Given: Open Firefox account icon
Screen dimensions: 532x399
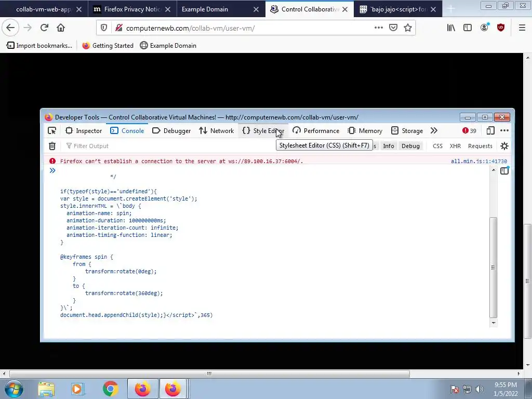Looking at the screenshot, I should (485, 28).
